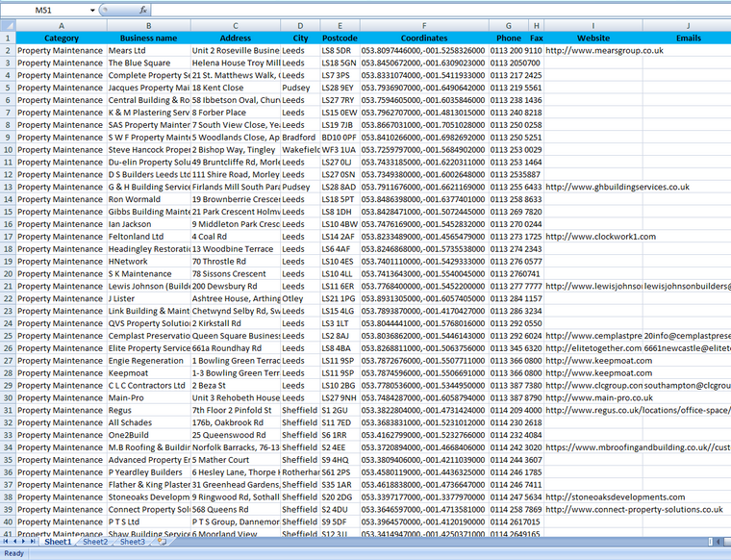Click next sheet navigation arrow
This screenshot has height=560, width=731.
pos(23,542)
